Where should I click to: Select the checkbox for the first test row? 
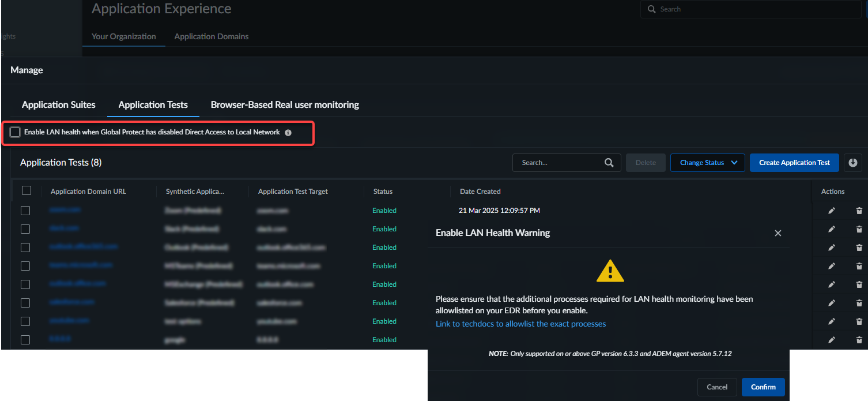(x=25, y=211)
